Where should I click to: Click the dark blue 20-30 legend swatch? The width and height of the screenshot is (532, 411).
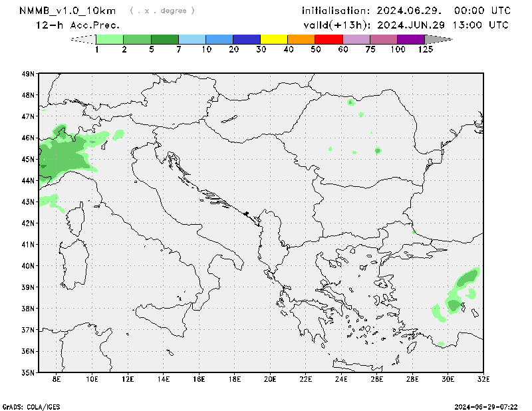[247, 39]
